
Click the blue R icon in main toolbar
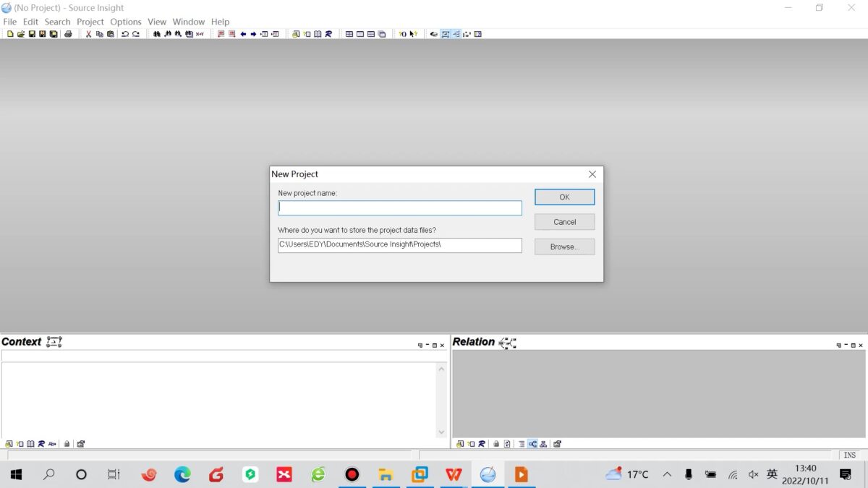point(328,34)
